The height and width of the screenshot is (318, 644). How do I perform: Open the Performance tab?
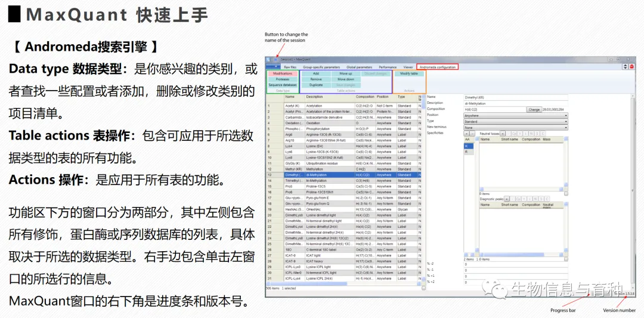click(x=388, y=67)
